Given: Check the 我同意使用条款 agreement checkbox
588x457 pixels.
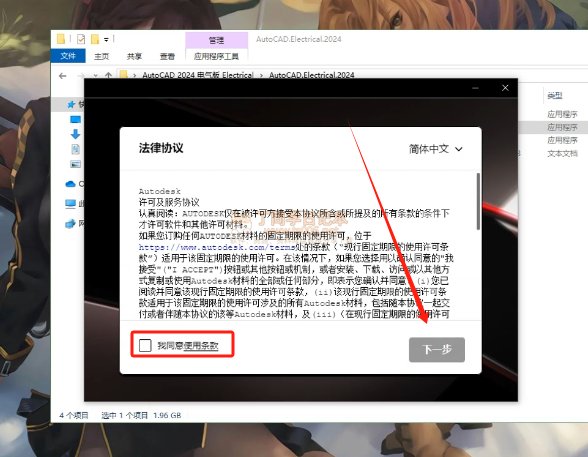Looking at the screenshot, I should click(x=145, y=345).
